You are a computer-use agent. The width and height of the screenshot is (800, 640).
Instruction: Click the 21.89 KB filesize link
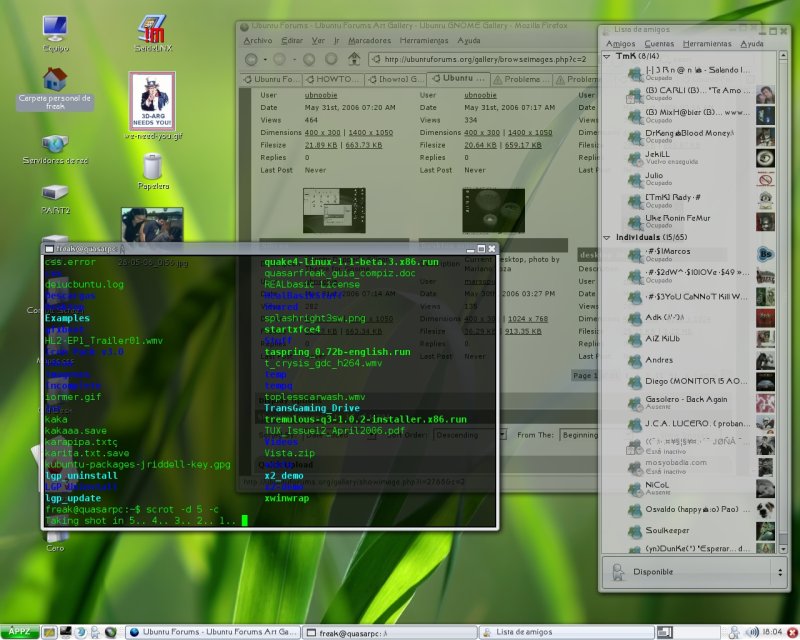pos(321,145)
